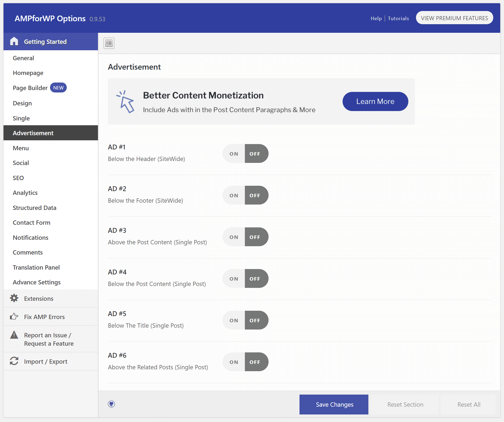Viewport: 504px width, 422px height.
Task: Click Learn More in the monetization banner
Action: pos(375,102)
